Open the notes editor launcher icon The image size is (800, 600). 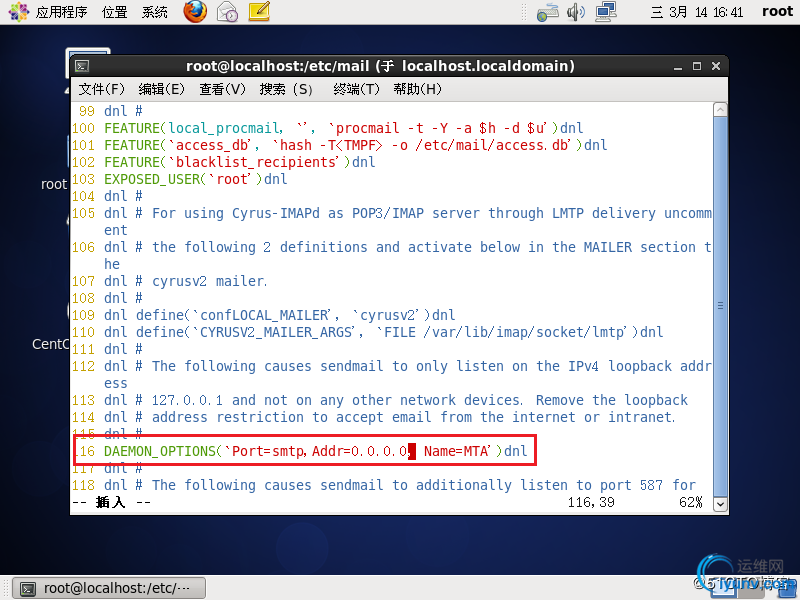(259, 12)
